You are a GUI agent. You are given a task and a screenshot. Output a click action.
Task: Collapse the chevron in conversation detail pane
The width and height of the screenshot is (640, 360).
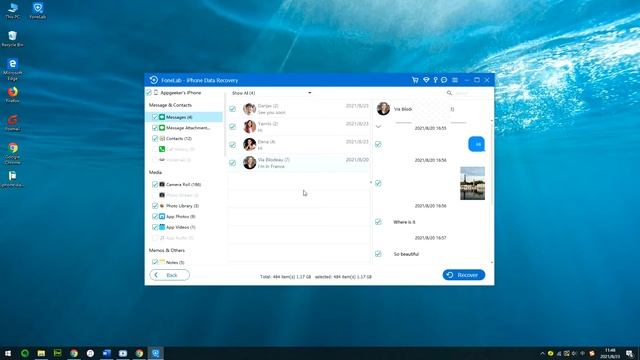378,127
